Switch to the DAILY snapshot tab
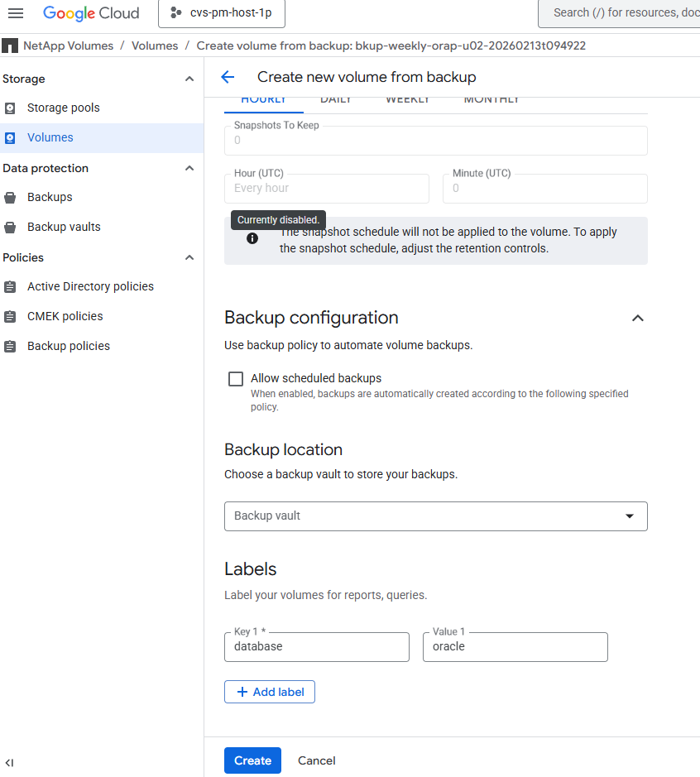Viewport: 700px width, 777px height. [336, 98]
